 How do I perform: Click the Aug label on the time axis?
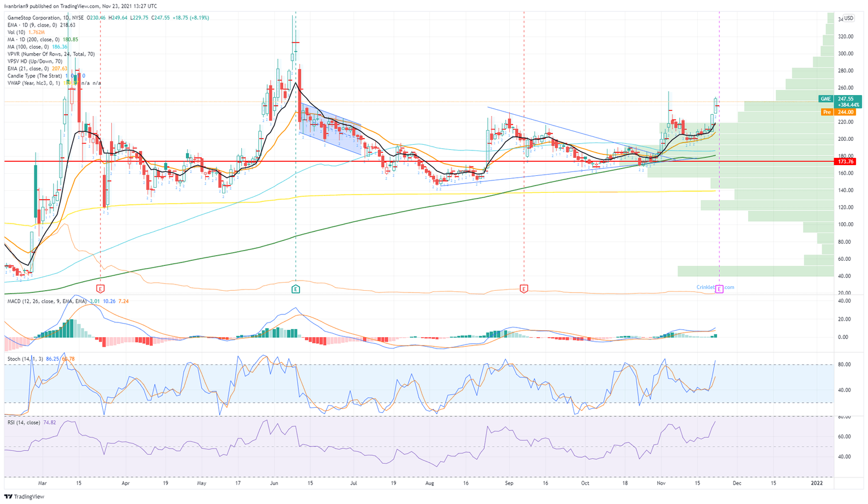[x=429, y=484]
